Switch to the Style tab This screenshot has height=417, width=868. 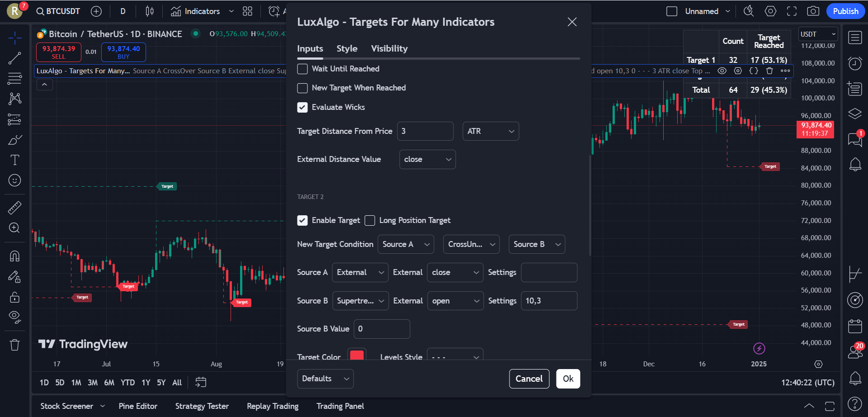(346, 48)
